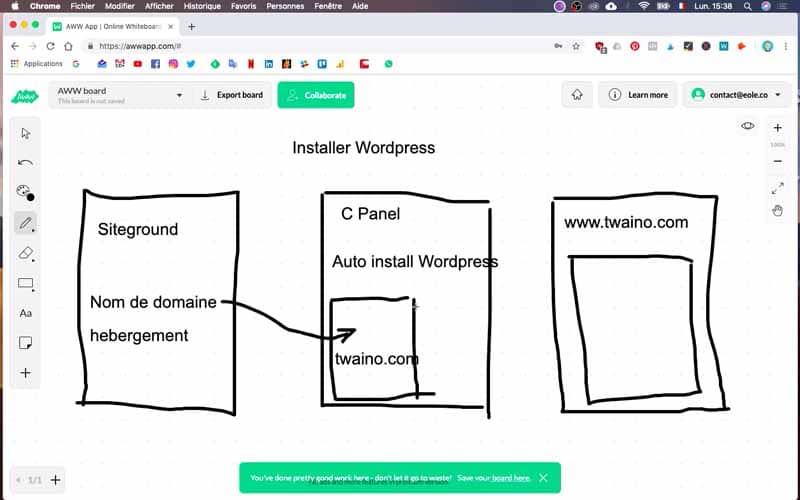This screenshot has width=800, height=500.
Task: Fit board to screen with arrows icon
Action: pyautogui.click(x=777, y=188)
